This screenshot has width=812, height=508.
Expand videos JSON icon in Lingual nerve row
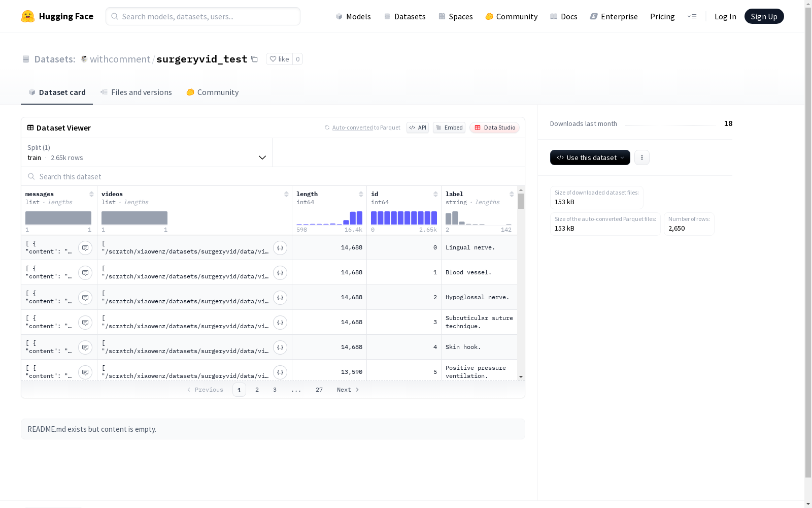280,248
